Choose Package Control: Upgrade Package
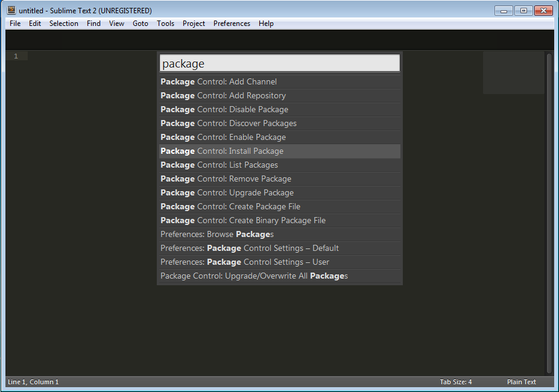 coord(280,193)
